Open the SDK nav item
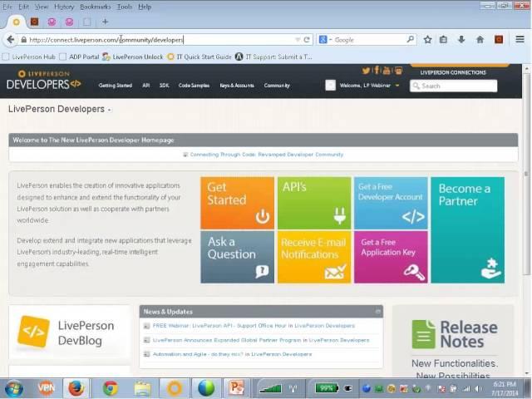Viewport: 532px width, 399px height. tap(165, 86)
